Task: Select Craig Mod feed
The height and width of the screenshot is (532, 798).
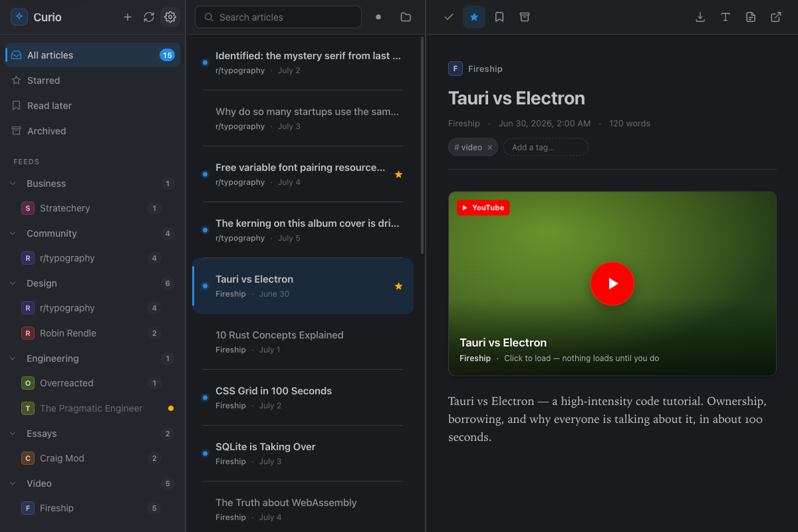Action: click(x=92, y=458)
